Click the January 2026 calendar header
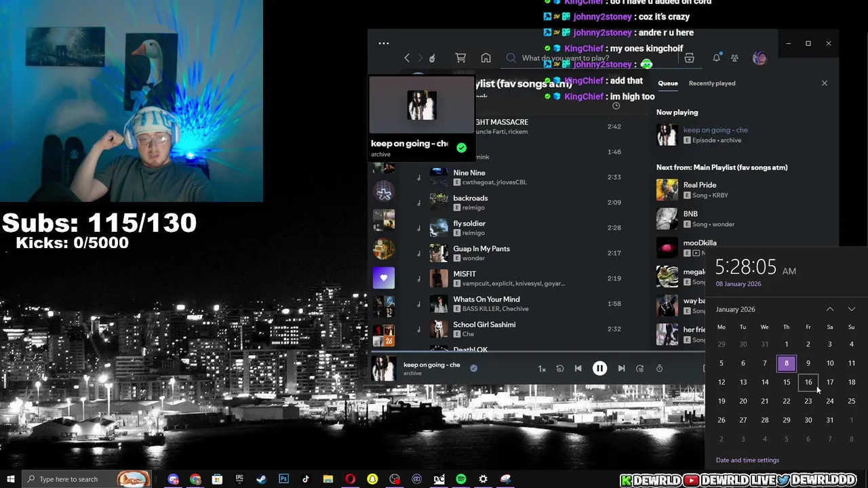This screenshot has height=488, width=868. coord(735,309)
